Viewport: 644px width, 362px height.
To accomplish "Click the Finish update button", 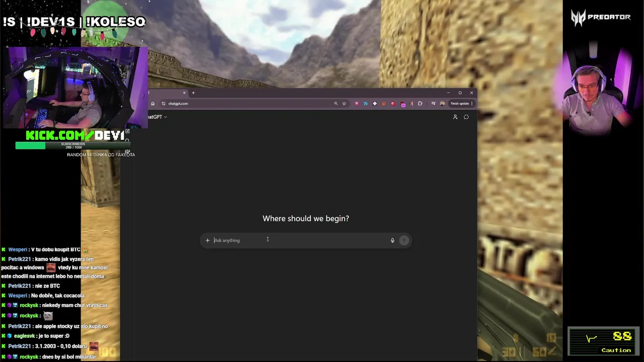I will pos(461,104).
